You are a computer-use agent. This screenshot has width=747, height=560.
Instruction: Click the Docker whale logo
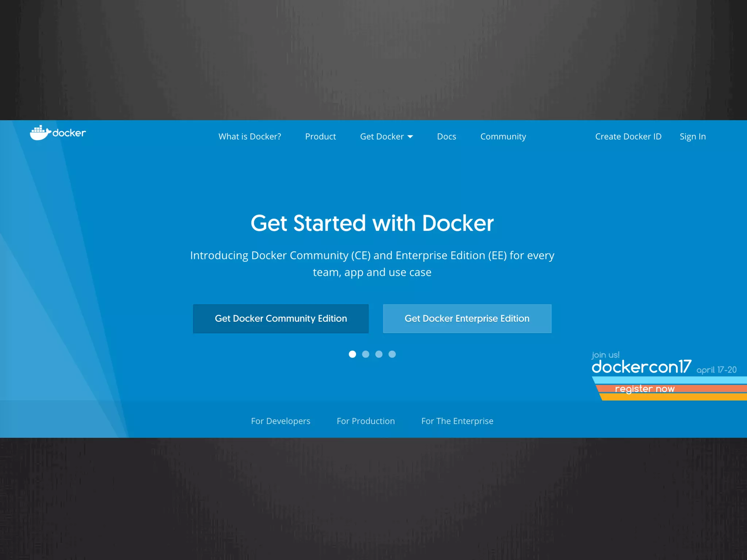(58, 133)
